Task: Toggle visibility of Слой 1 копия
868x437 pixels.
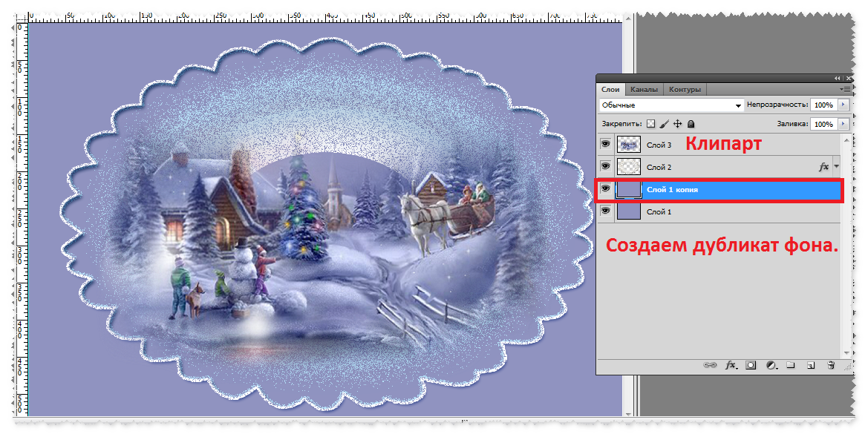Action: tap(606, 188)
